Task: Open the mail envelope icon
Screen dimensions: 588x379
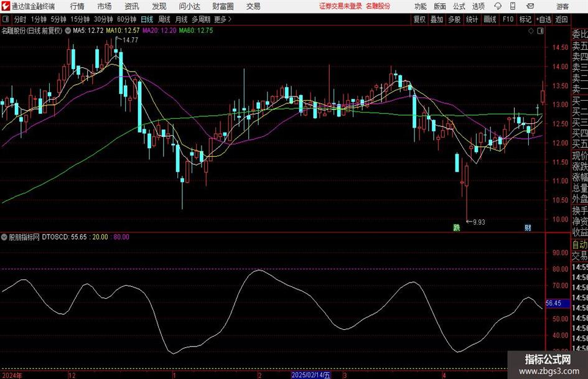Action: pos(530,6)
